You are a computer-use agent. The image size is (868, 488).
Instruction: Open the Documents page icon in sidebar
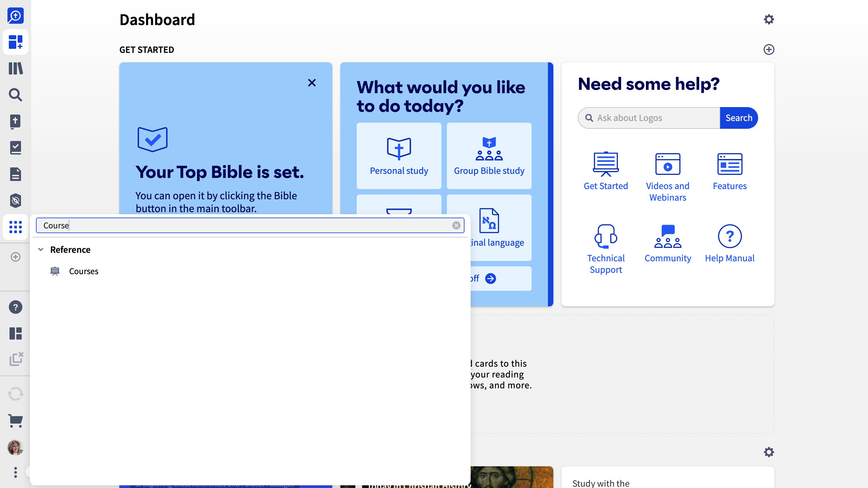tap(15, 174)
